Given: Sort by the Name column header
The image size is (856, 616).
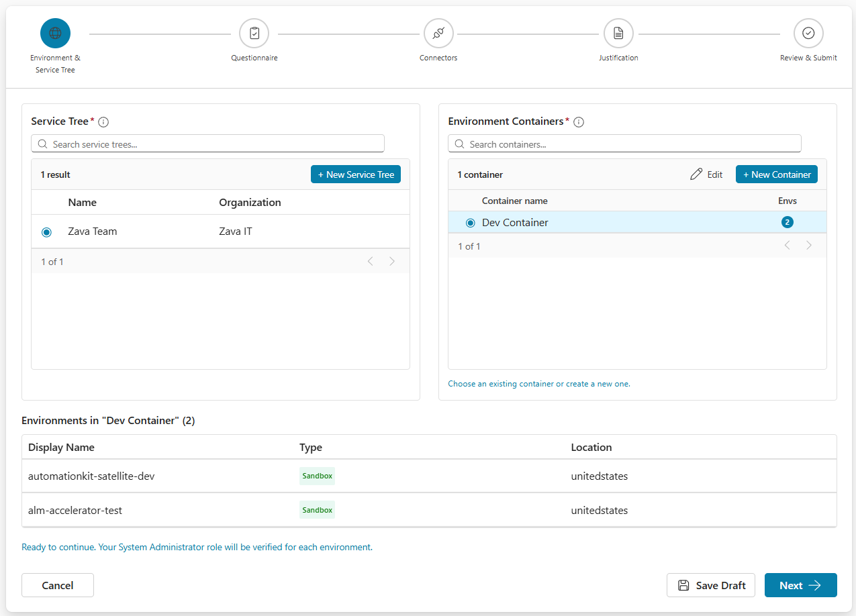Looking at the screenshot, I should (83, 203).
